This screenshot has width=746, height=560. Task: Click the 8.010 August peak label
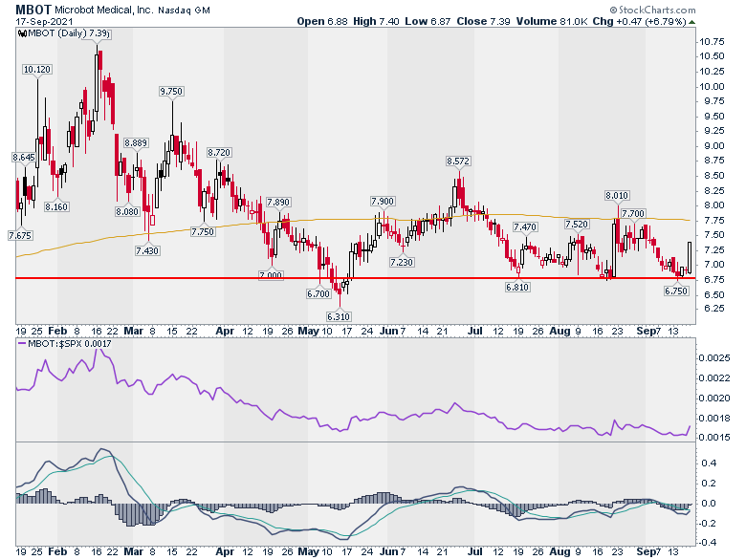(x=617, y=195)
